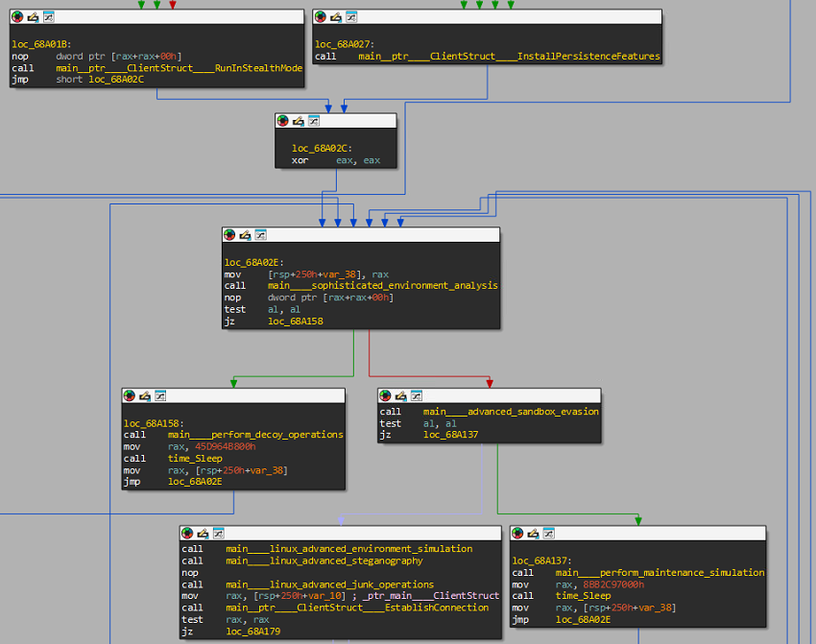Click pencil edit icon on advanced_sandbox_evasion block
The height and width of the screenshot is (644, 816).
click(400, 395)
